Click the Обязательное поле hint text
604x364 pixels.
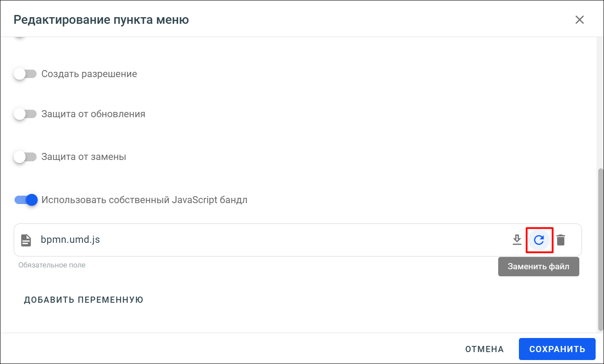(x=52, y=265)
